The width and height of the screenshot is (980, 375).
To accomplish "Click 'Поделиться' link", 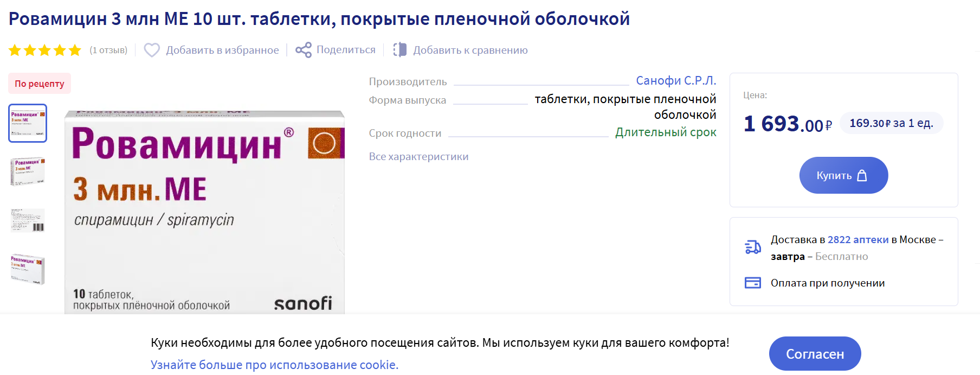I will (346, 49).
